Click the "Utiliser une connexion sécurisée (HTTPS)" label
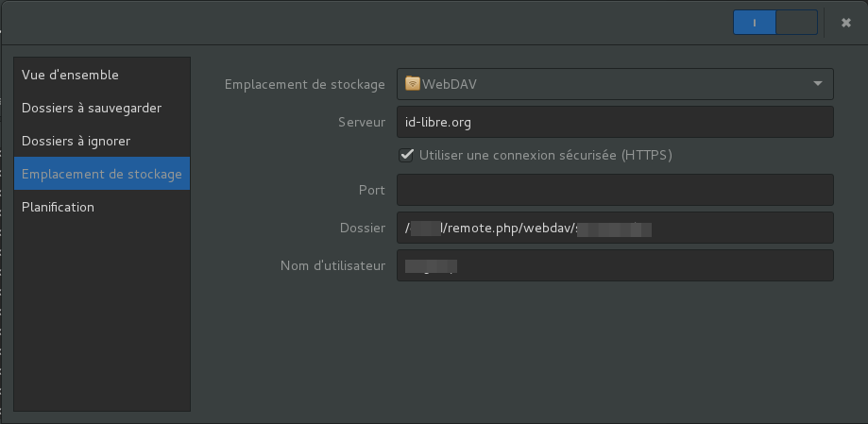 click(x=551, y=155)
